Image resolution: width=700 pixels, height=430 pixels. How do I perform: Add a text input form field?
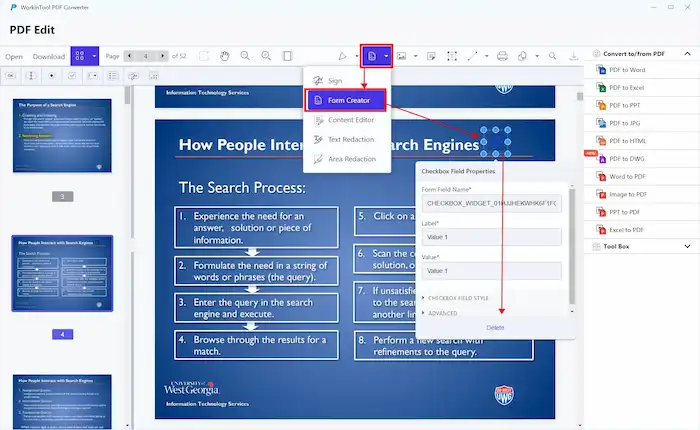31,75
